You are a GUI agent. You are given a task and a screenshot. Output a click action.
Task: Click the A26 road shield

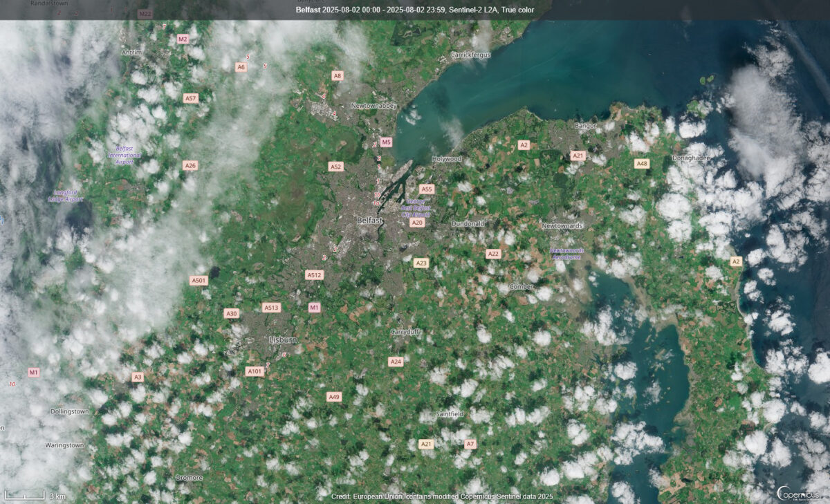point(190,165)
